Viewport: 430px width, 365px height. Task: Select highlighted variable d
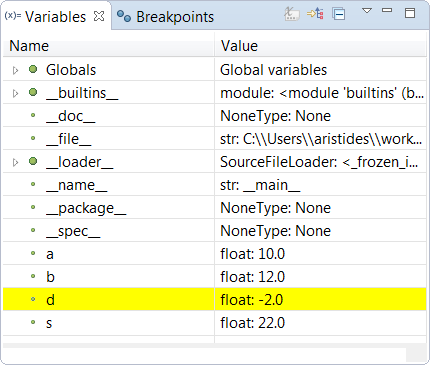click(215, 300)
